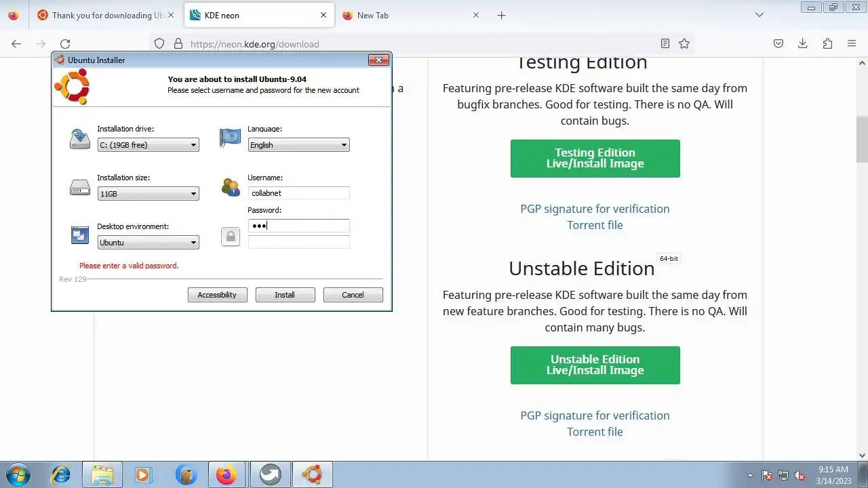This screenshot has height=488, width=868.
Task: Open a new tab with the plus button
Action: click(x=501, y=15)
